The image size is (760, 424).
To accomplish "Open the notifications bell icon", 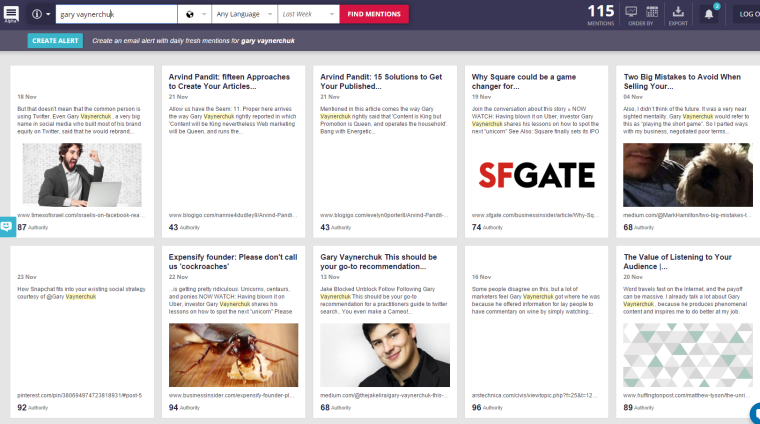I will pos(709,14).
